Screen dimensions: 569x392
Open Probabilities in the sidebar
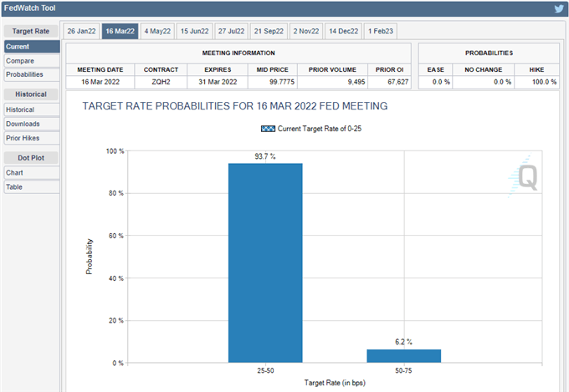[x=32, y=74]
